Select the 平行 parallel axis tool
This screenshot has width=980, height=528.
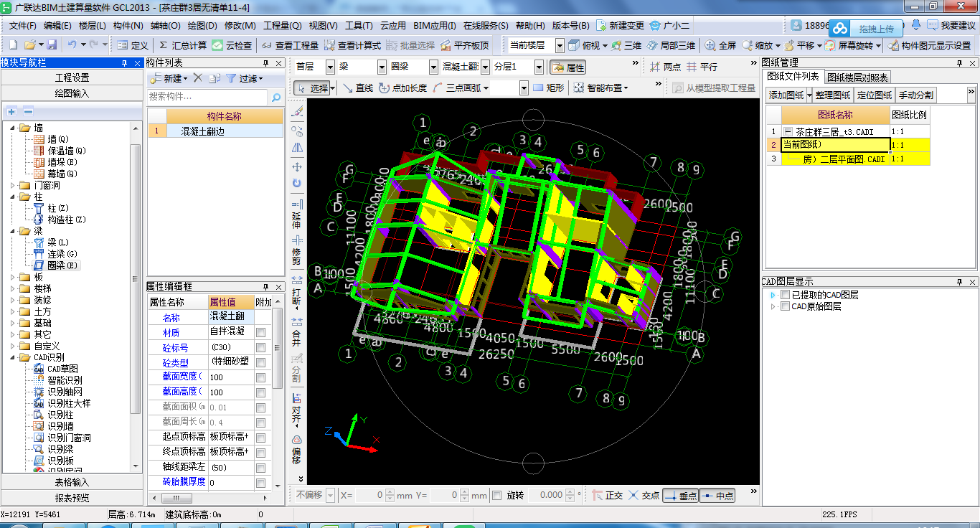(x=702, y=67)
